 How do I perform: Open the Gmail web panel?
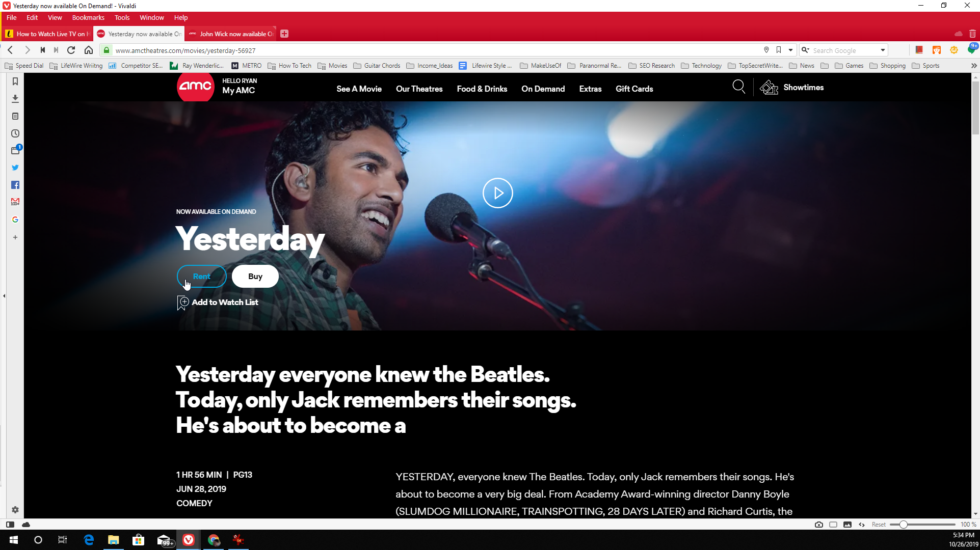pos(15,202)
